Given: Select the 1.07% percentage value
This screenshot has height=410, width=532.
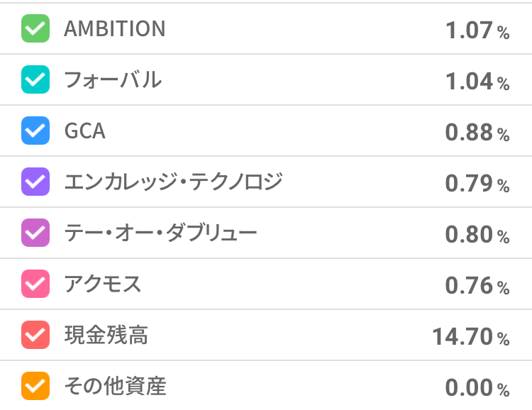Looking at the screenshot, I should (477, 31).
